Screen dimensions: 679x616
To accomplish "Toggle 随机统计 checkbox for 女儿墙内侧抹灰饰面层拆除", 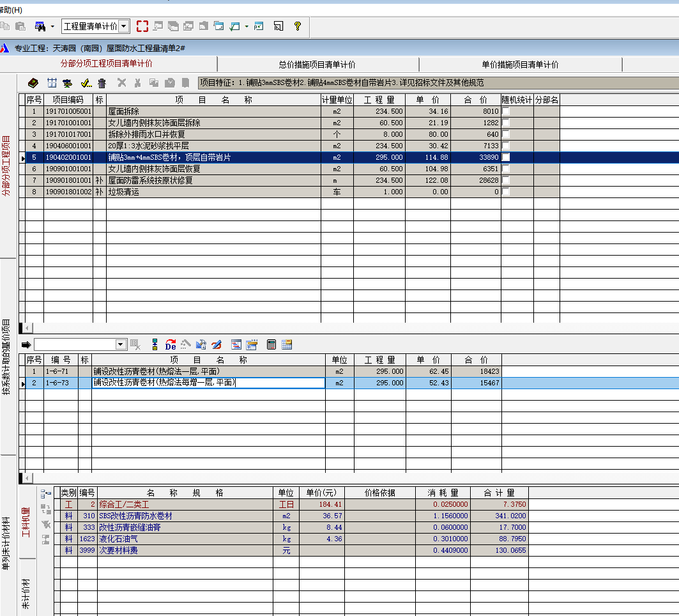I will [x=505, y=123].
